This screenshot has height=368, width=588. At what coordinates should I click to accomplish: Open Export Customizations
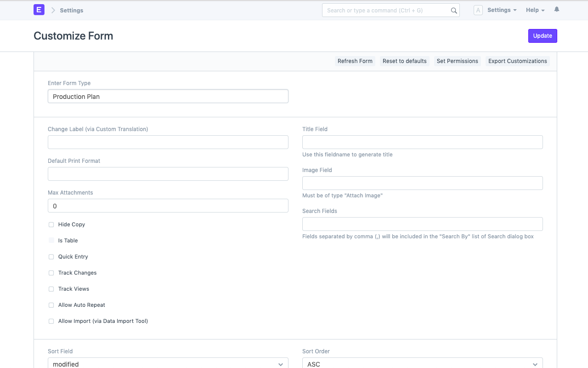pyautogui.click(x=518, y=61)
